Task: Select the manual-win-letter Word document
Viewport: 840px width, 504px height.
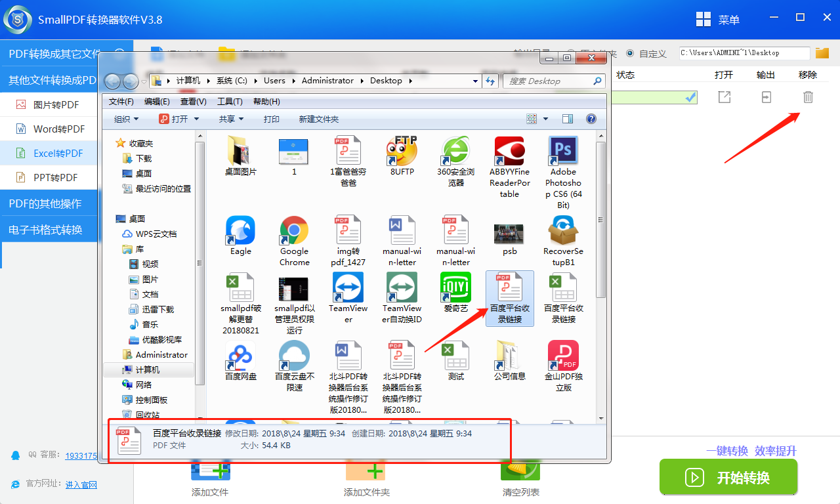Action: (x=402, y=230)
